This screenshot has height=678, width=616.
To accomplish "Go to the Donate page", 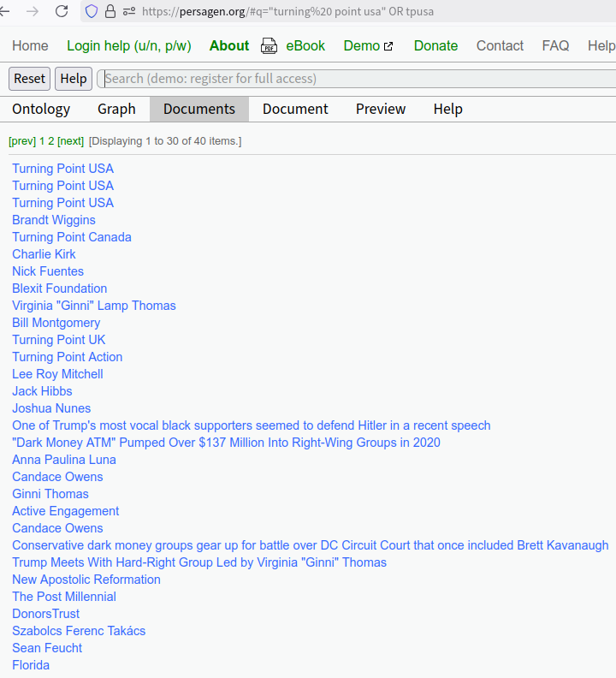I will pyautogui.click(x=435, y=46).
